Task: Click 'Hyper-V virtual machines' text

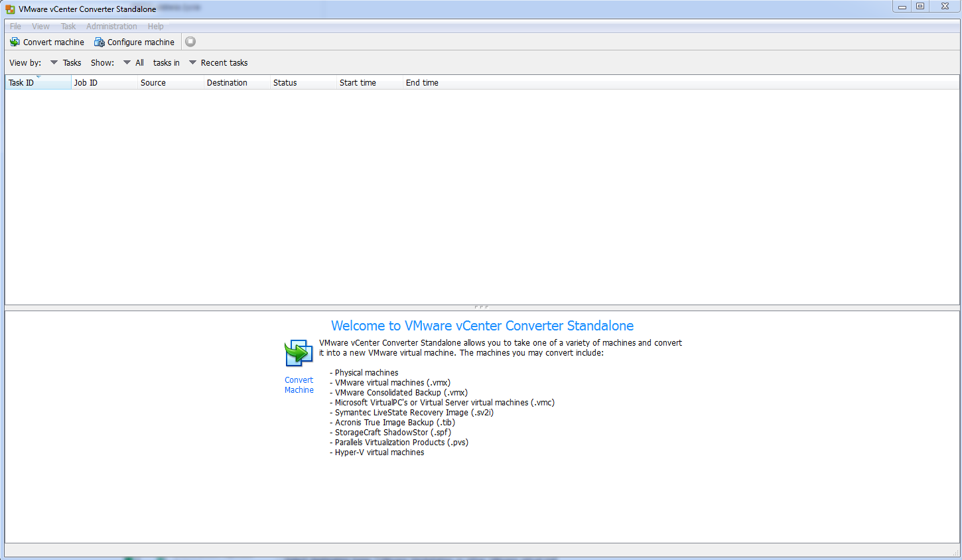Action: pyautogui.click(x=379, y=453)
